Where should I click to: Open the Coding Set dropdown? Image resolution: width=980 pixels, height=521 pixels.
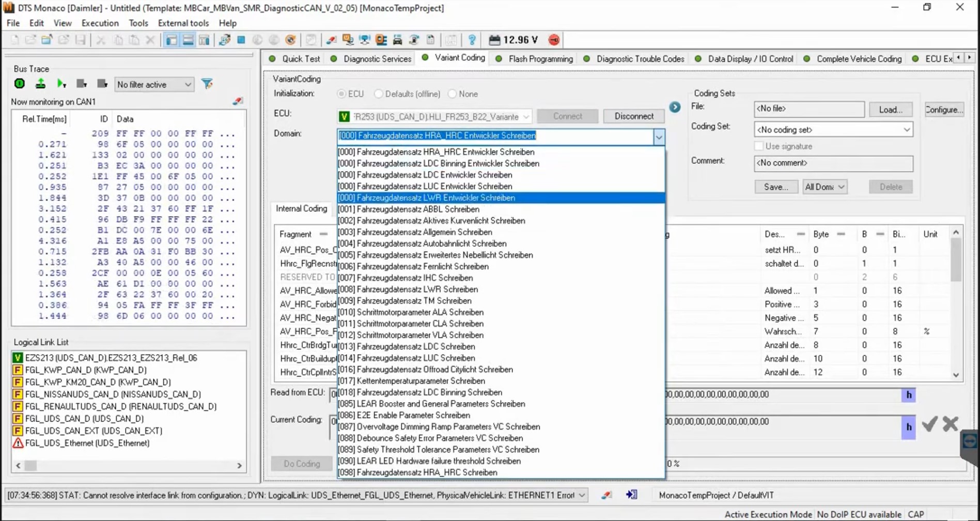833,130
